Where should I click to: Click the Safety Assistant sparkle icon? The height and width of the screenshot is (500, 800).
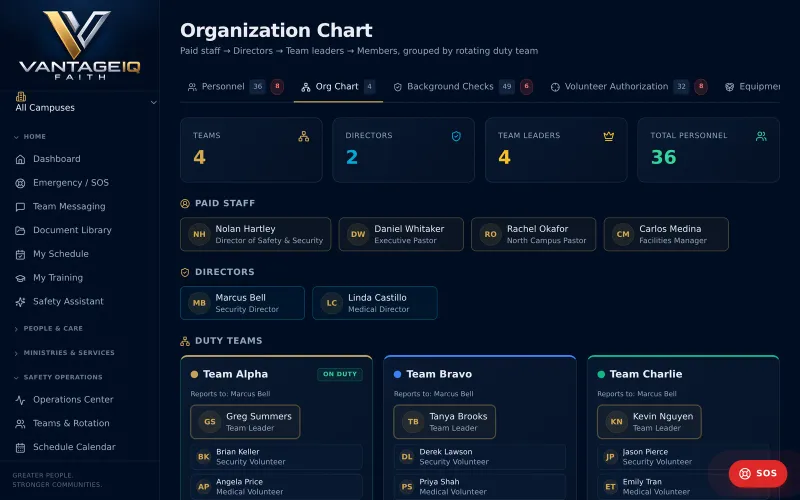pos(20,302)
